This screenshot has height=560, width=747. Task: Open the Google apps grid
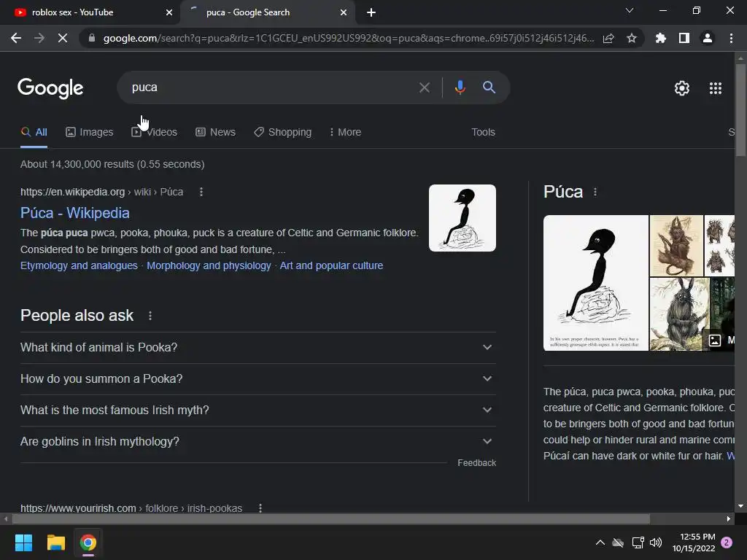[x=716, y=88]
